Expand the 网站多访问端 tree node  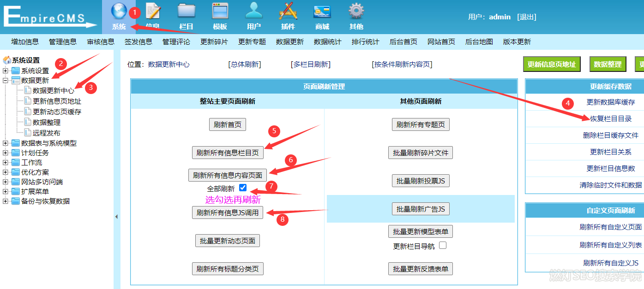pyautogui.click(x=6, y=182)
